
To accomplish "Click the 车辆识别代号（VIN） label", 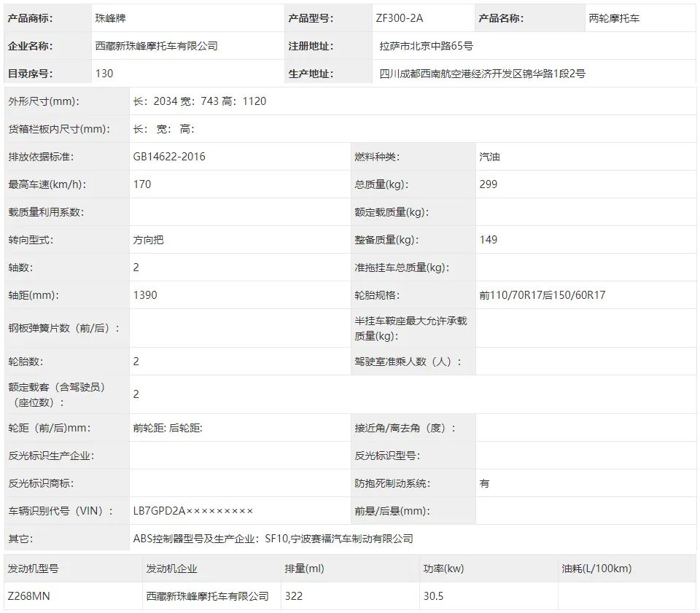I will pos(61,511).
